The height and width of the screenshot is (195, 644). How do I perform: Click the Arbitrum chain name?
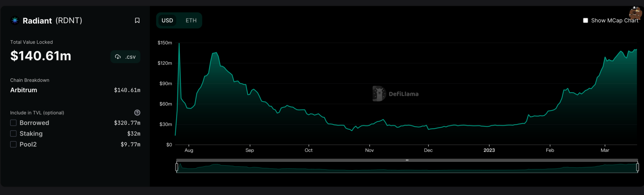click(24, 90)
